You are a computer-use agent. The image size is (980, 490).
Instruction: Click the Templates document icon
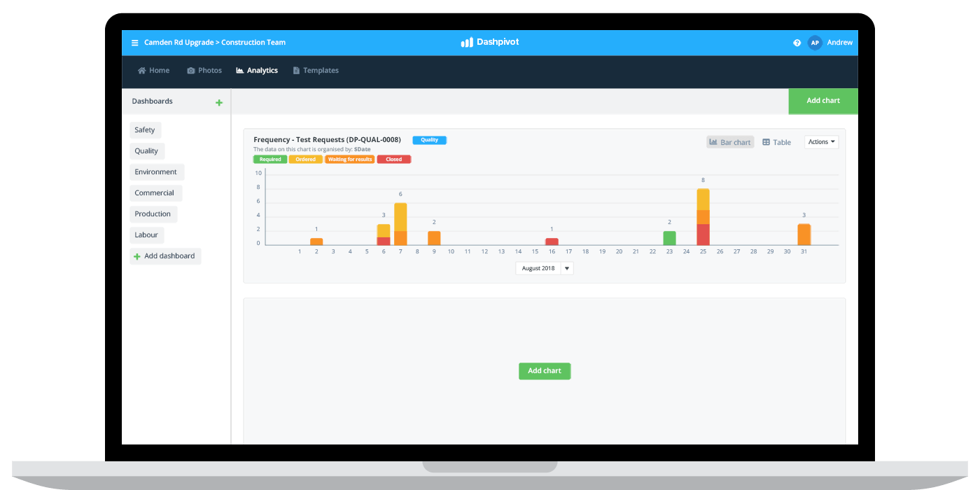pyautogui.click(x=296, y=71)
